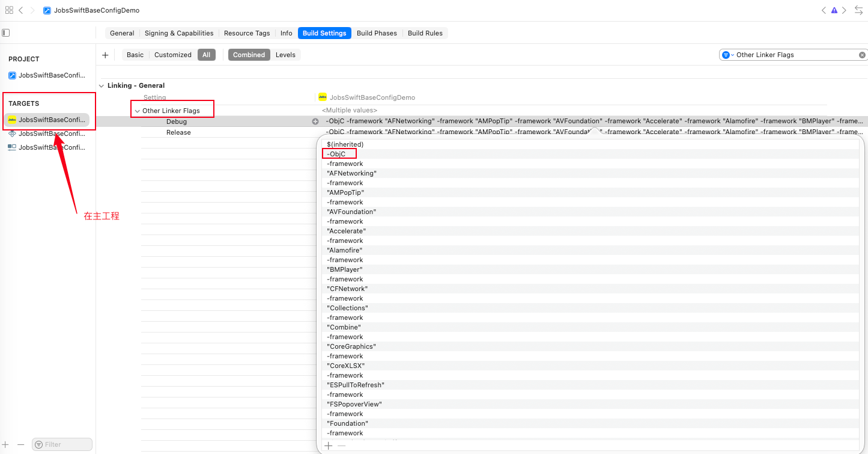The image size is (868, 454).
Task: Select the "ESPullToRefresh" entry
Action: 356,385
